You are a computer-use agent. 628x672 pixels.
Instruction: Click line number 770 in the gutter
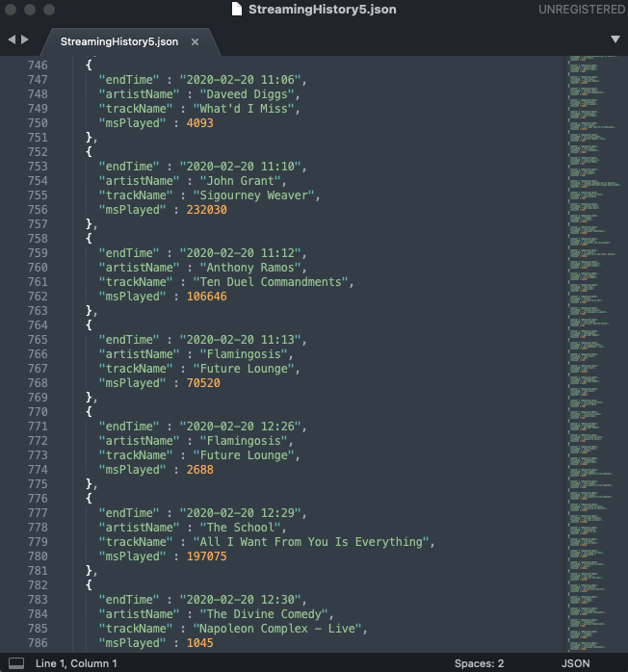coord(38,412)
